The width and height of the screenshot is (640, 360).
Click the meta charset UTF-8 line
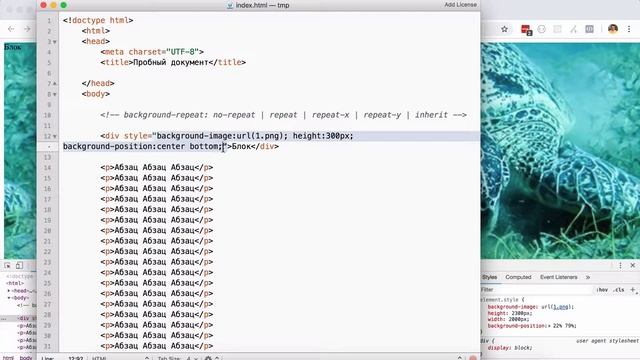[152, 52]
